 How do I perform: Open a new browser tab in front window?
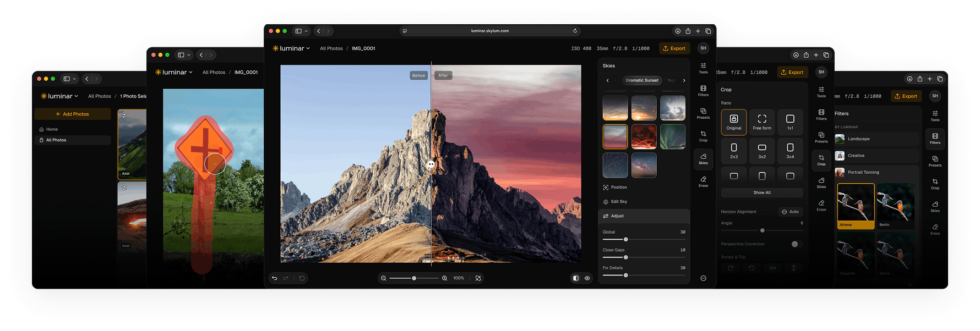pyautogui.click(x=698, y=31)
